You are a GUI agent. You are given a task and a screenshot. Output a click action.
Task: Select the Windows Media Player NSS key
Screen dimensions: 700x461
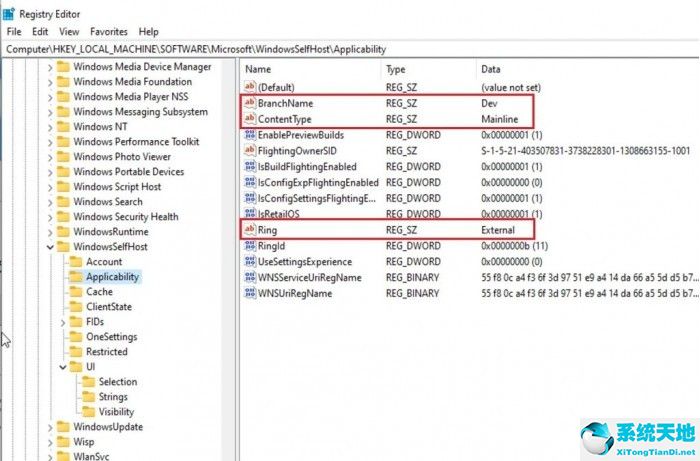pos(131,97)
